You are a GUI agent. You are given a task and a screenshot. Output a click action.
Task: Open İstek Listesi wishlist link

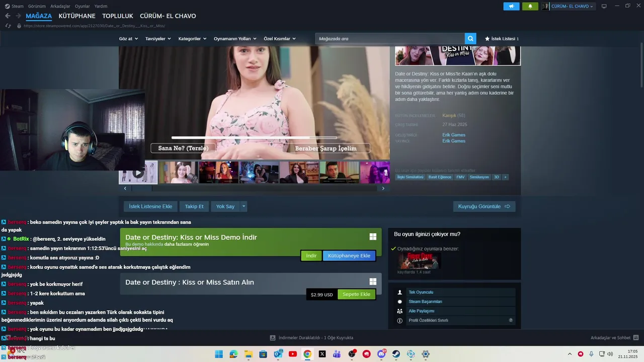pos(502,39)
